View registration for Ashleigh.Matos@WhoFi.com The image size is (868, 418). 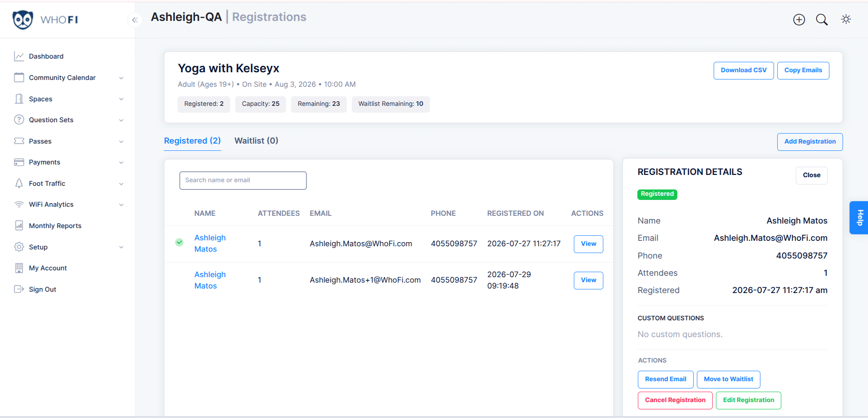(588, 244)
